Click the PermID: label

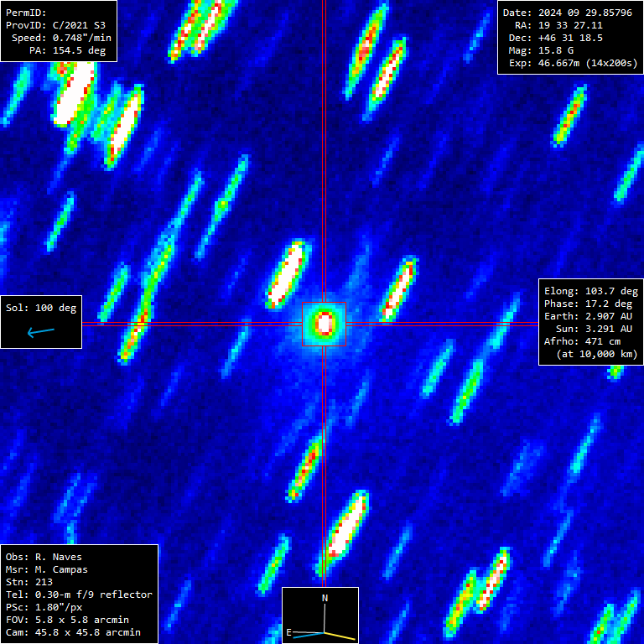tap(26, 13)
